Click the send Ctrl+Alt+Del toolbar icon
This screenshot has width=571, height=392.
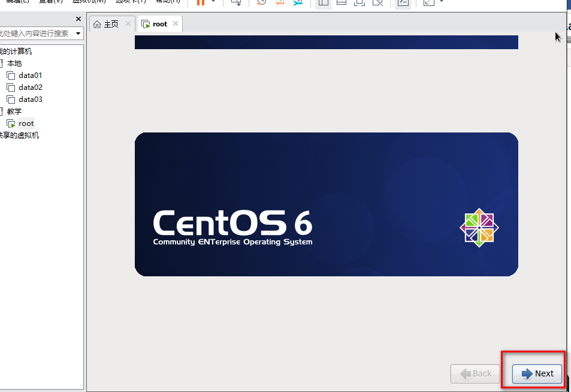(x=236, y=2)
